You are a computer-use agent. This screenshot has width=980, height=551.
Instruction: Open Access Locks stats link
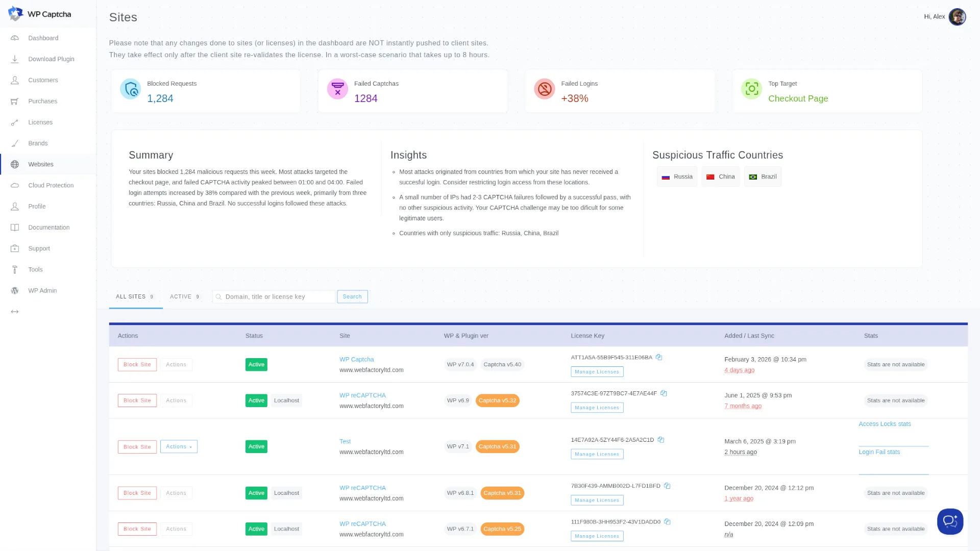[x=885, y=424]
